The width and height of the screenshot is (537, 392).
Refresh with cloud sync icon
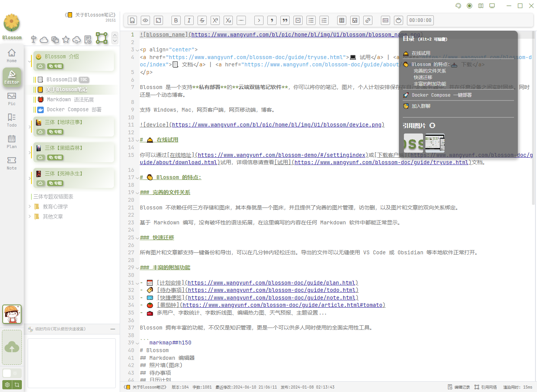(77, 40)
